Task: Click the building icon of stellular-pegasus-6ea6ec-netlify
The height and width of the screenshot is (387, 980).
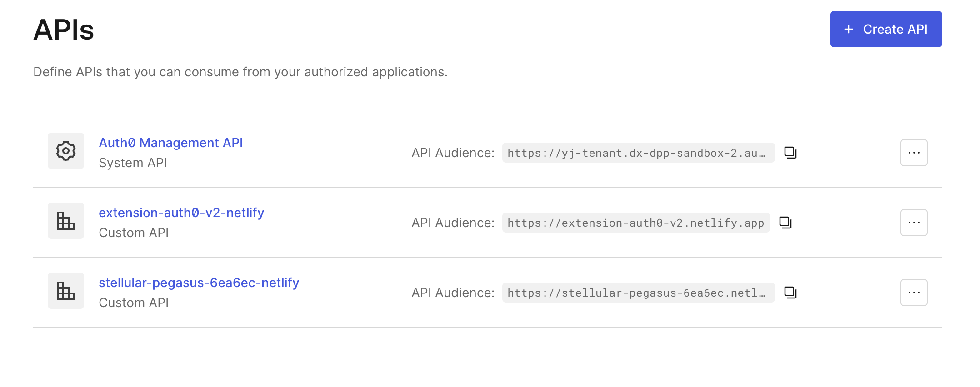Action: click(x=66, y=291)
